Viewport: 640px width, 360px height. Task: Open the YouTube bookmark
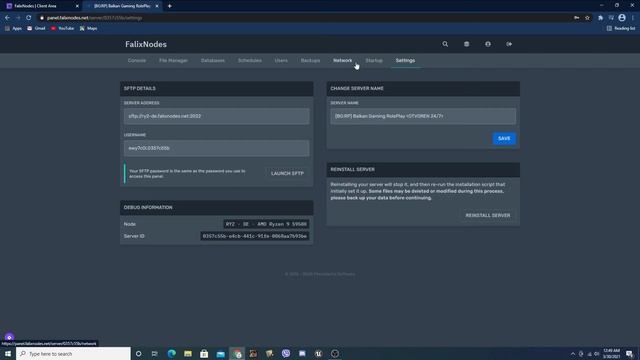tap(62, 29)
